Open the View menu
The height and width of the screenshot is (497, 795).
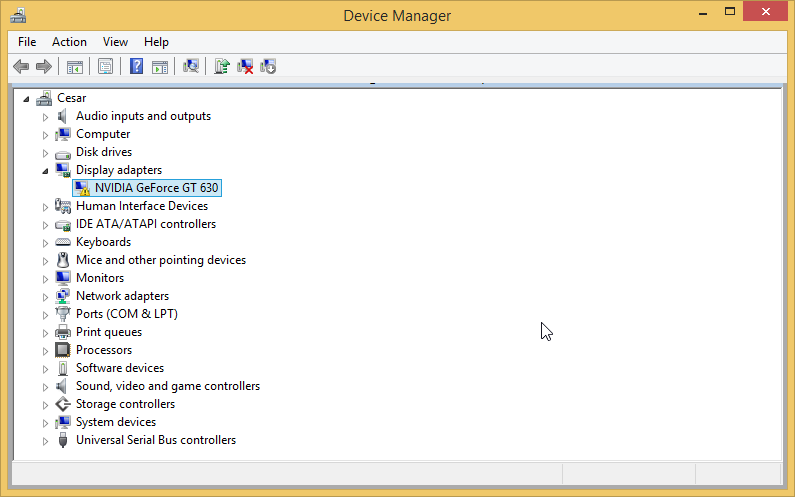tap(115, 42)
